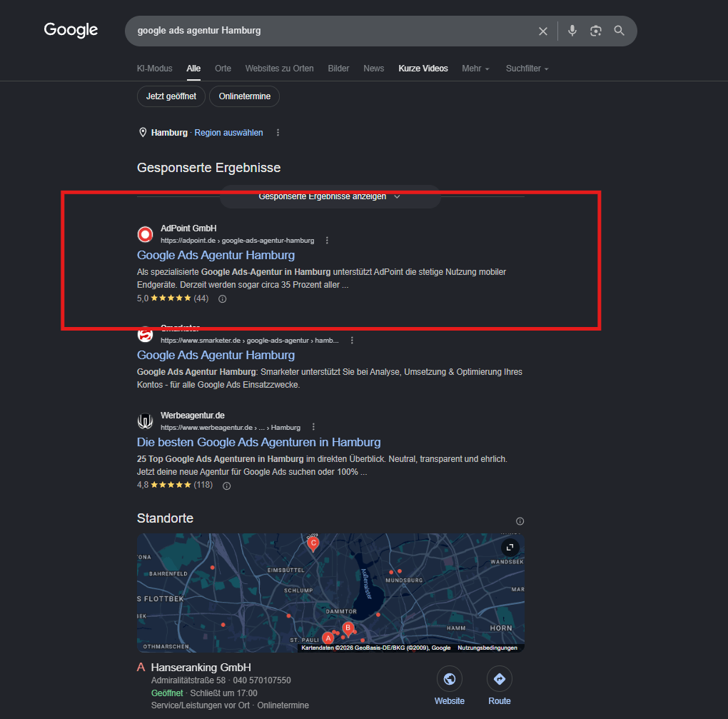Click the Hanseranking GmbH listing title

point(201,668)
